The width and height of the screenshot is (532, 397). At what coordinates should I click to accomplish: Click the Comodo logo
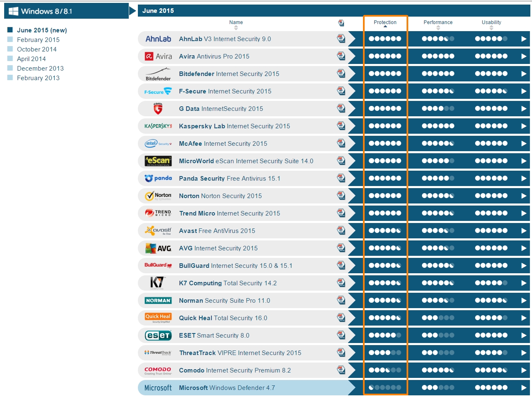coord(158,370)
